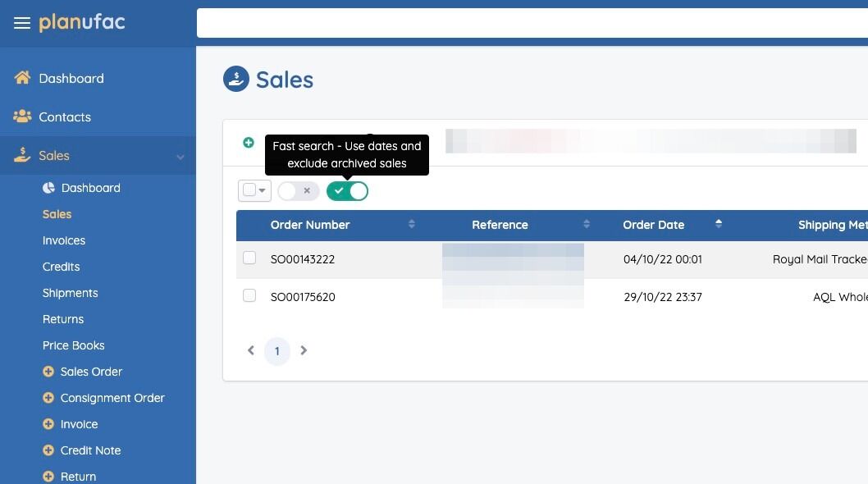Click plus icon beside Sales Order
This screenshot has width=868, height=484.
click(x=48, y=372)
